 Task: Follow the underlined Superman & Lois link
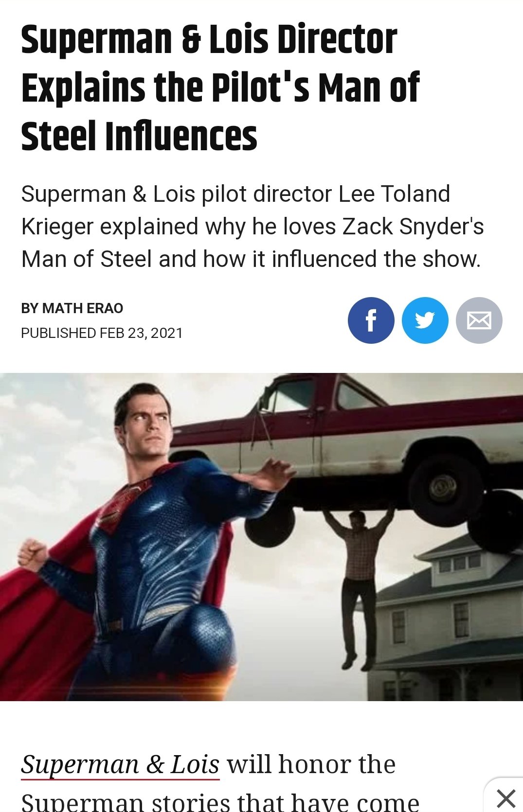(x=120, y=764)
